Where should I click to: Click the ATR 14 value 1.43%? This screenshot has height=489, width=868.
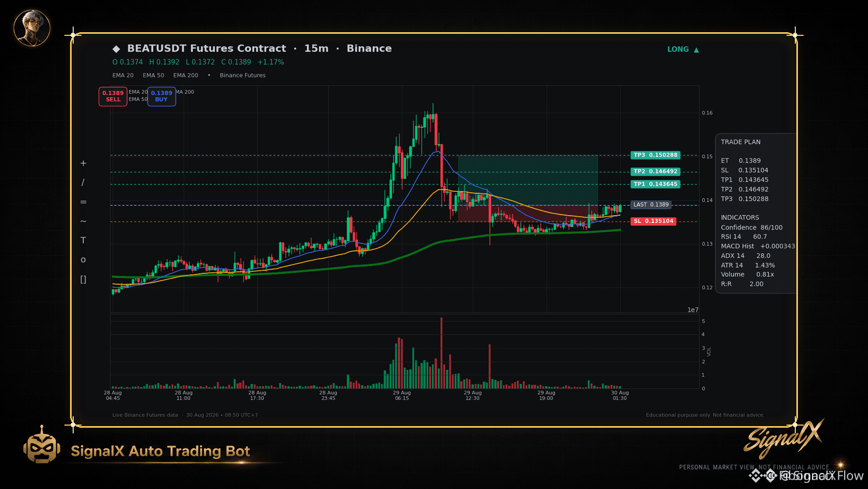click(765, 265)
